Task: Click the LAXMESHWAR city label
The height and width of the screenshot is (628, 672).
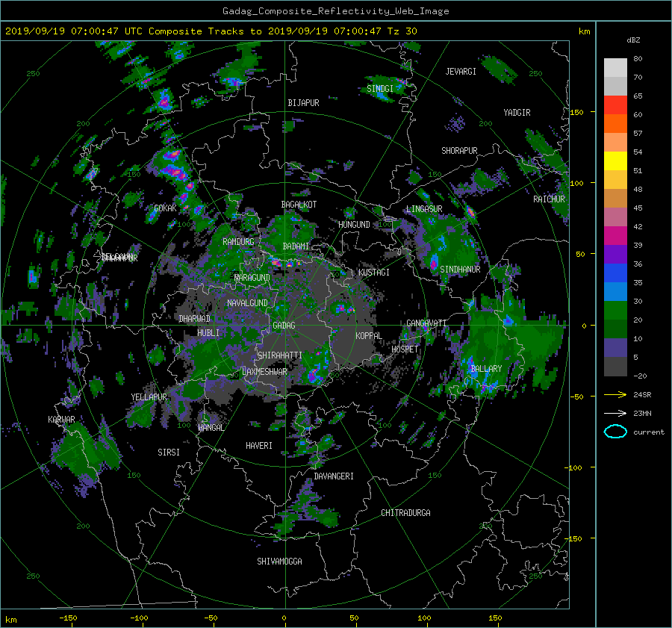Action: pos(264,371)
